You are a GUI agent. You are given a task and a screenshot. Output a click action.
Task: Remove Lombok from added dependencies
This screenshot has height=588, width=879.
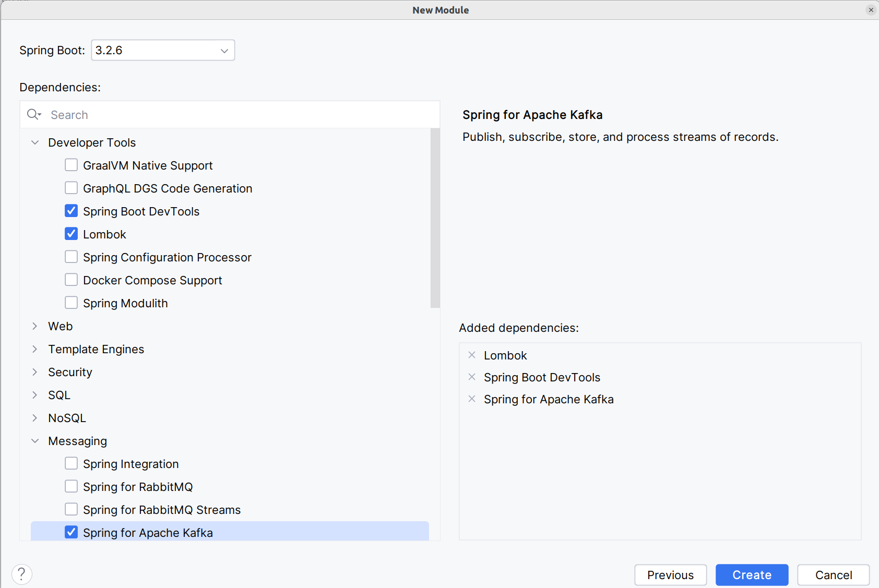pyautogui.click(x=472, y=355)
